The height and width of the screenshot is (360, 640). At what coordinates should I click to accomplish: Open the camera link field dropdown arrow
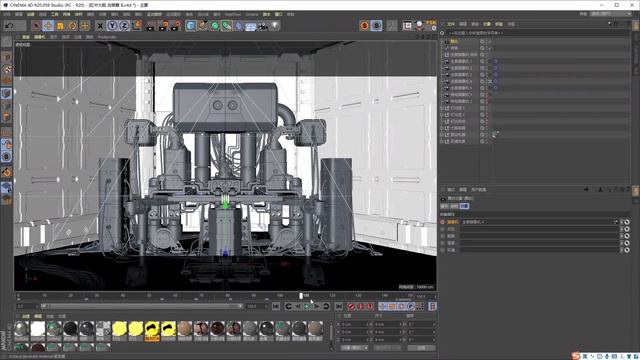click(616, 222)
